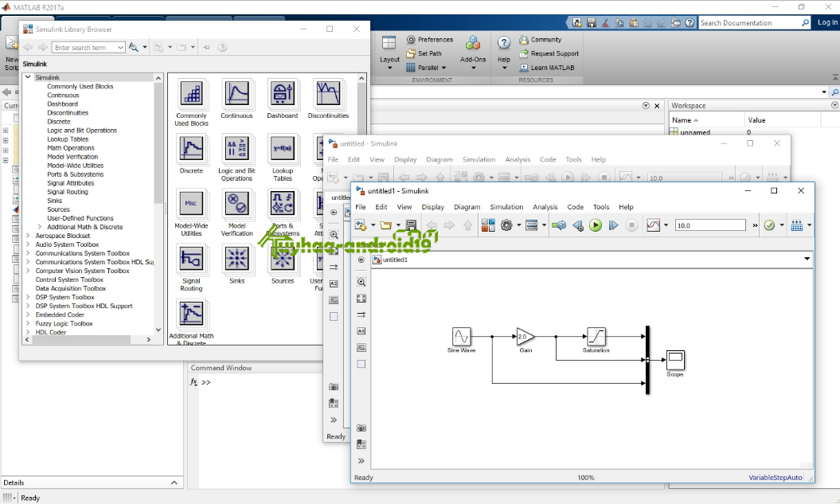Click the Run simulation button in untitled1
The width and height of the screenshot is (840, 504).
point(596,225)
